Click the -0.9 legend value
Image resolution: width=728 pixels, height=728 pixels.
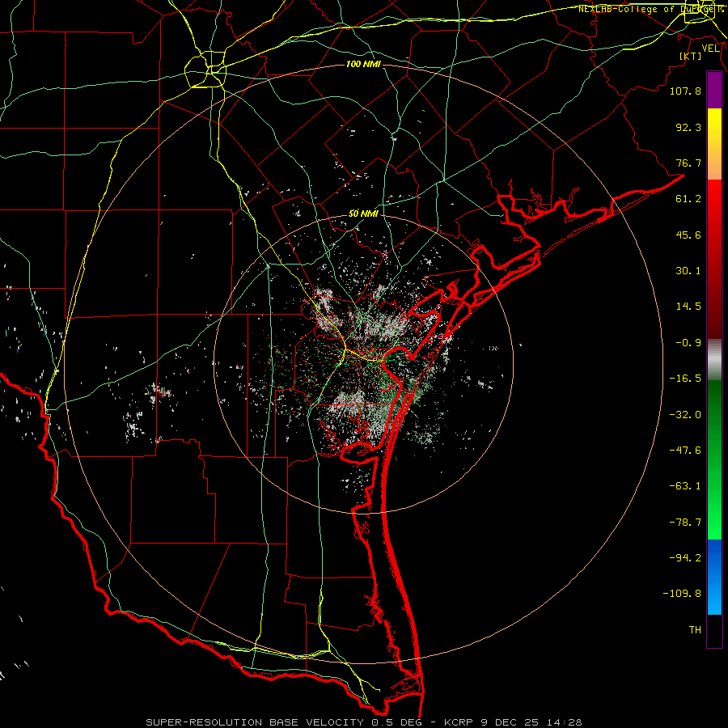[688, 343]
